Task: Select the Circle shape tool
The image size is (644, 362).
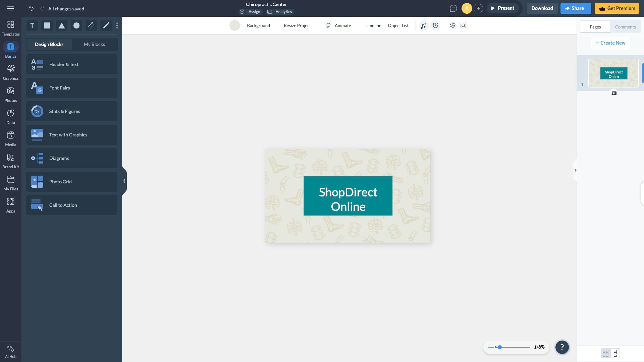Action: tap(76, 25)
